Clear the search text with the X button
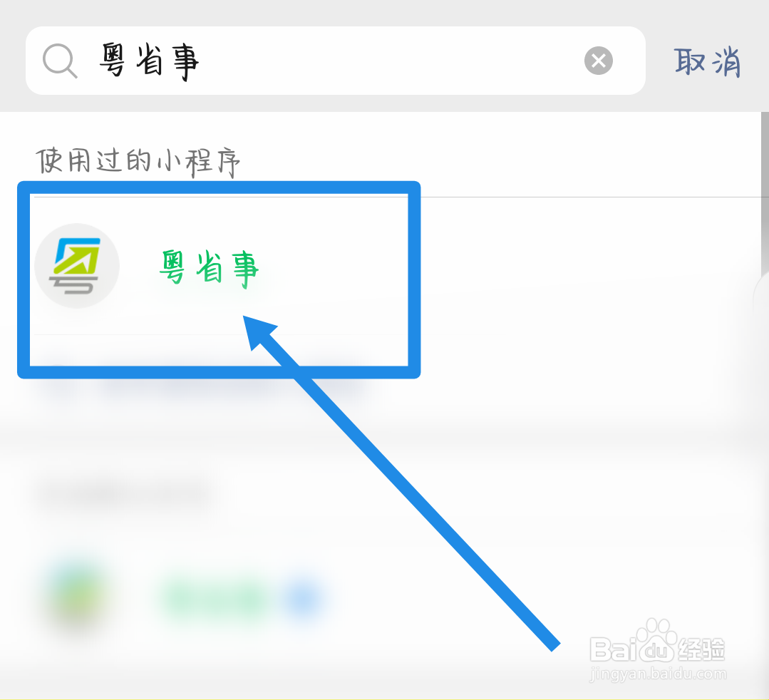Screen dimensions: 769x700 coord(599,61)
